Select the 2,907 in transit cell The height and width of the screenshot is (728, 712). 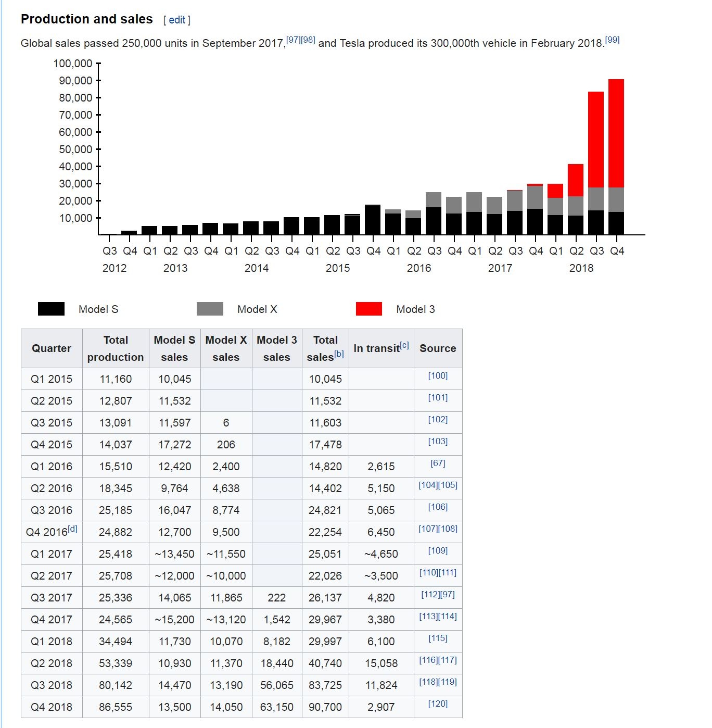381,707
